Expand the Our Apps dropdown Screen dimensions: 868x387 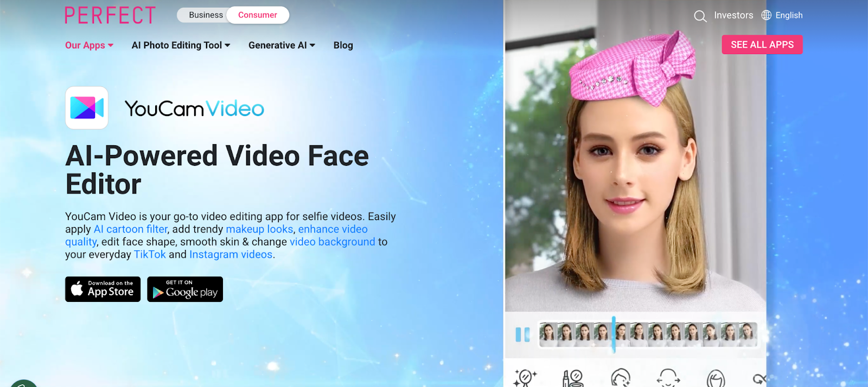89,46
